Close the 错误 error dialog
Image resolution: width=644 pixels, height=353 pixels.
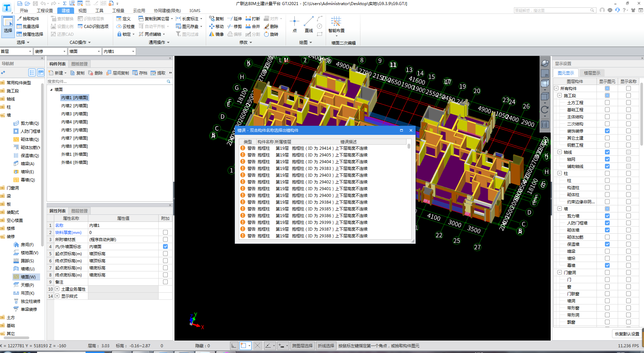click(x=411, y=130)
